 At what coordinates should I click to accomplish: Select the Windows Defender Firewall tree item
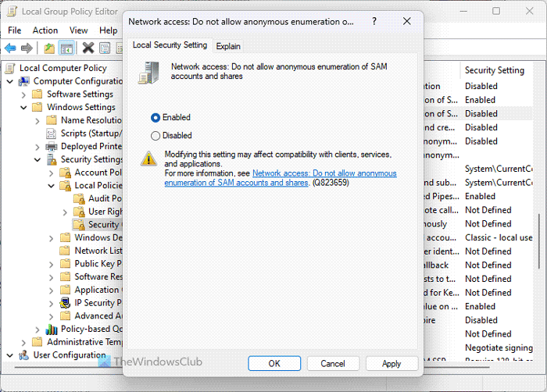[x=98, y=237]
